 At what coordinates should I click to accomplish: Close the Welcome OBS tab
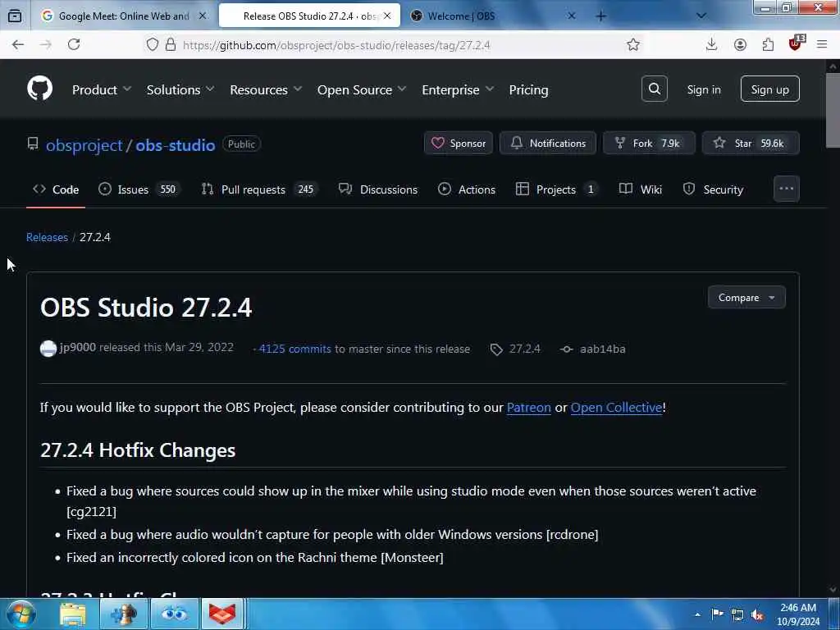(x=572, y=16)
